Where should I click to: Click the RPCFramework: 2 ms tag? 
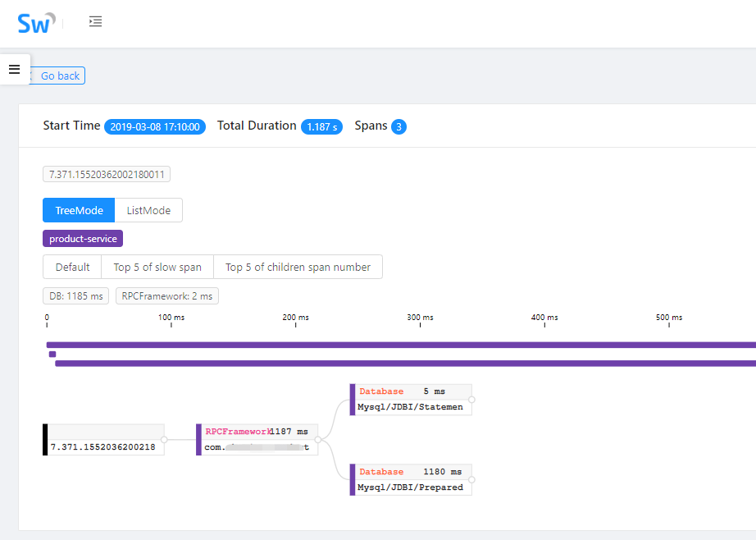167,296
